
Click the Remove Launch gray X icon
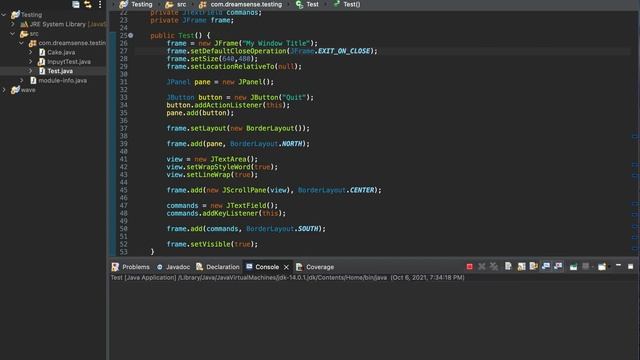pyautogui.click(x=482, y=267)
